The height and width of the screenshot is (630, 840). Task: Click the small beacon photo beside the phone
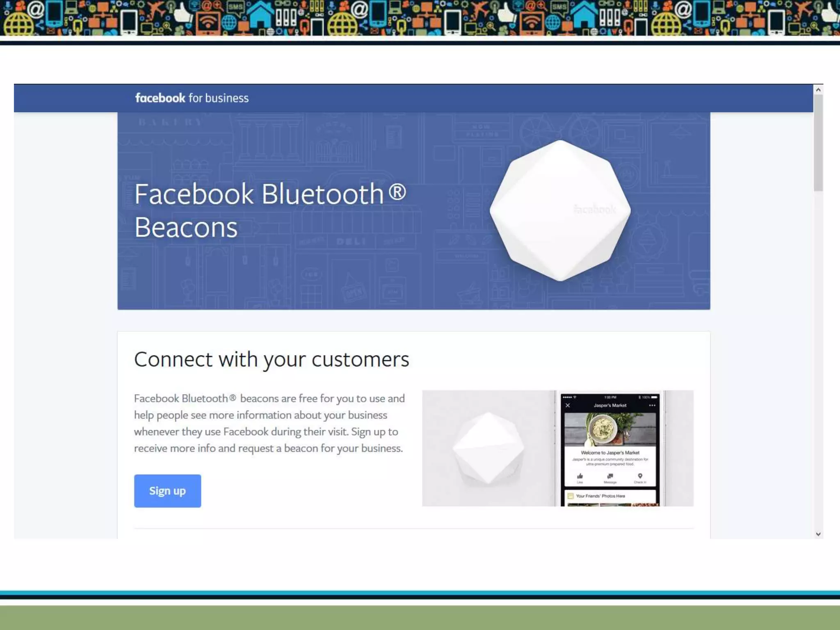488,448
